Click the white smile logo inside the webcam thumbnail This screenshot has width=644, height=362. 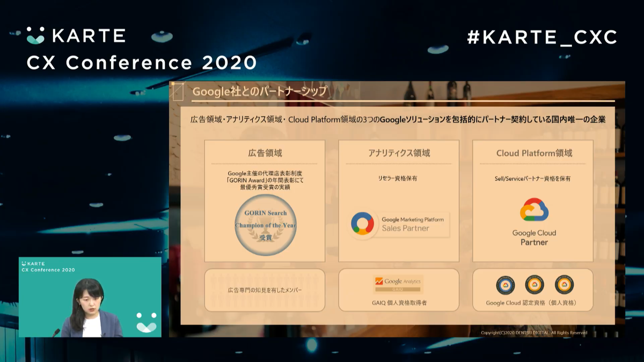(x=147, y=322)
